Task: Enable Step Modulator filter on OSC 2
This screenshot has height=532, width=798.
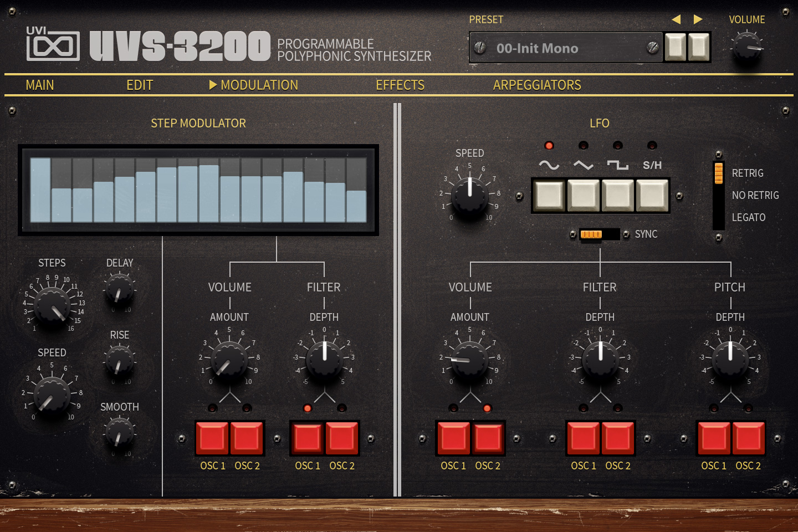Action: [x=342, y=438]
